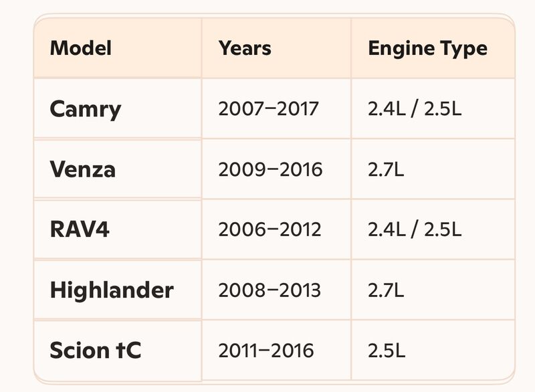Screen dimensions: 535x392
Task: Click the Years column header
Action: (x=245, y=48)
